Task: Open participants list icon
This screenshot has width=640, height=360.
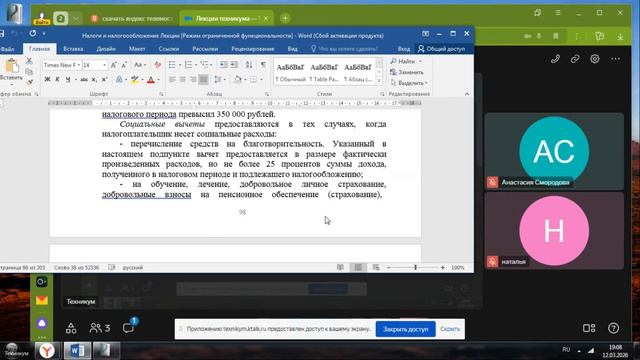Action: point(100,328)
